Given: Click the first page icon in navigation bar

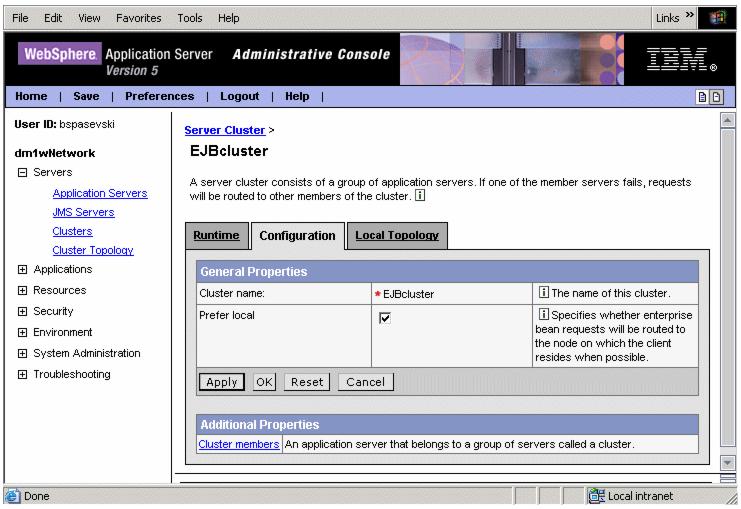Looking at the screenshot, I should (702, 97).
